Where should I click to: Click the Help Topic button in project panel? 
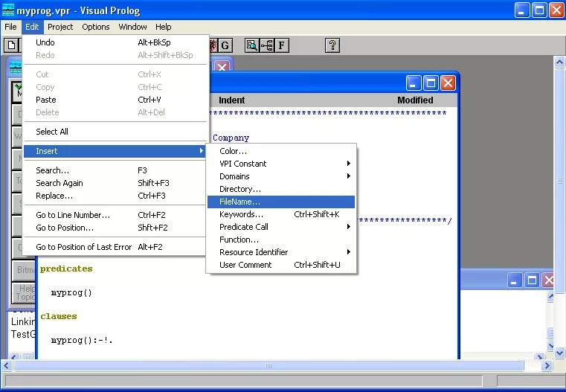click(x=24, y=292)
